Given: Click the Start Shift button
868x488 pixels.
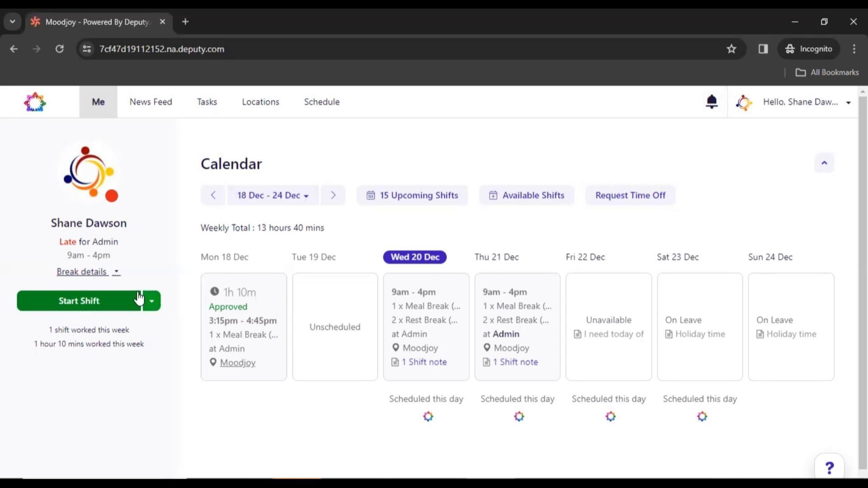Looking at the screenshot, I should [79, 301].
